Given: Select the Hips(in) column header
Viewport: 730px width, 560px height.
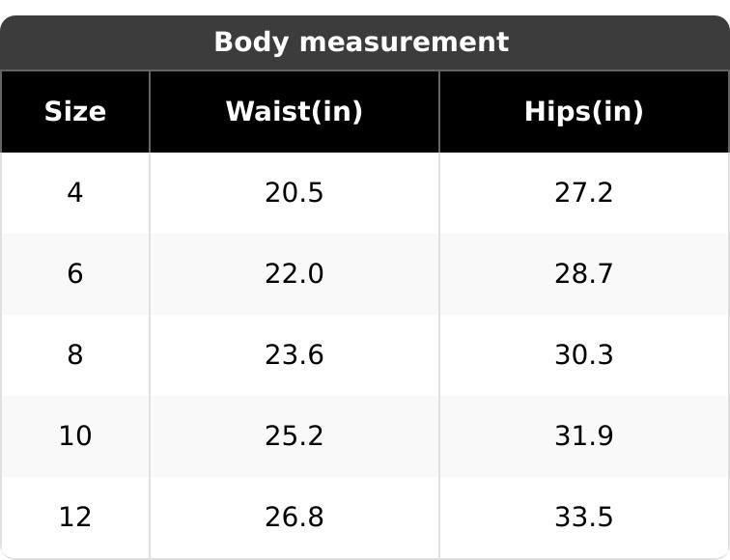Looking at the screenshot, I should 583,112.
